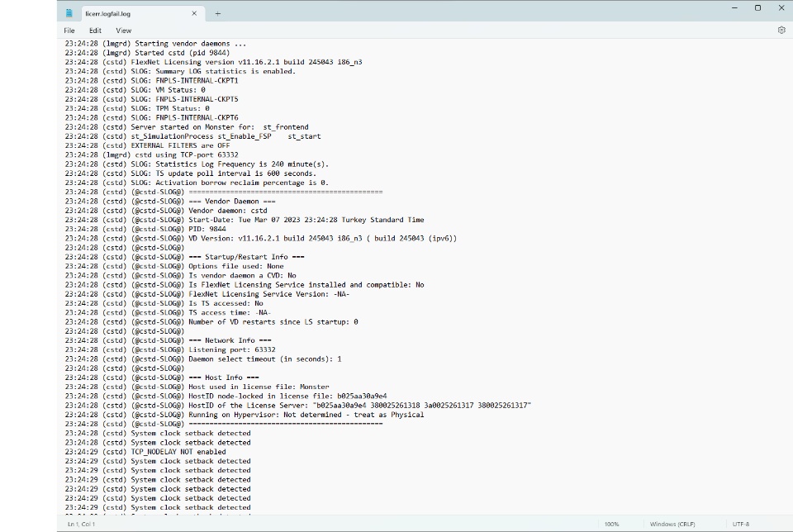
Task: Click '=== Startup/Restart Info ===' line
Action: pos(184,257)
